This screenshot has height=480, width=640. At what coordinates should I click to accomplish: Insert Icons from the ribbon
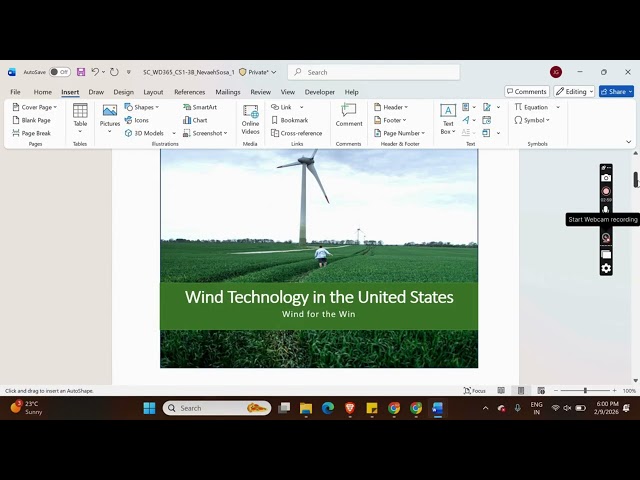pyautogui.click(x=137, y=120)
